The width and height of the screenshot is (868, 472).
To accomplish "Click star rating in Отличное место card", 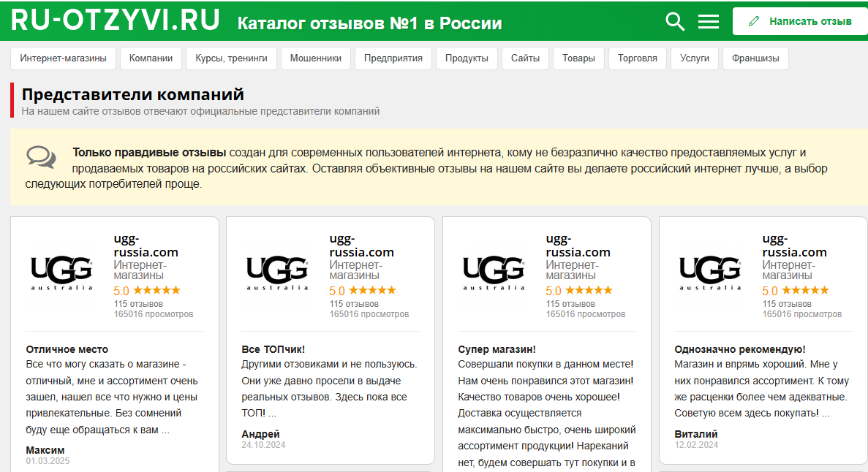I will pos(156,291).
